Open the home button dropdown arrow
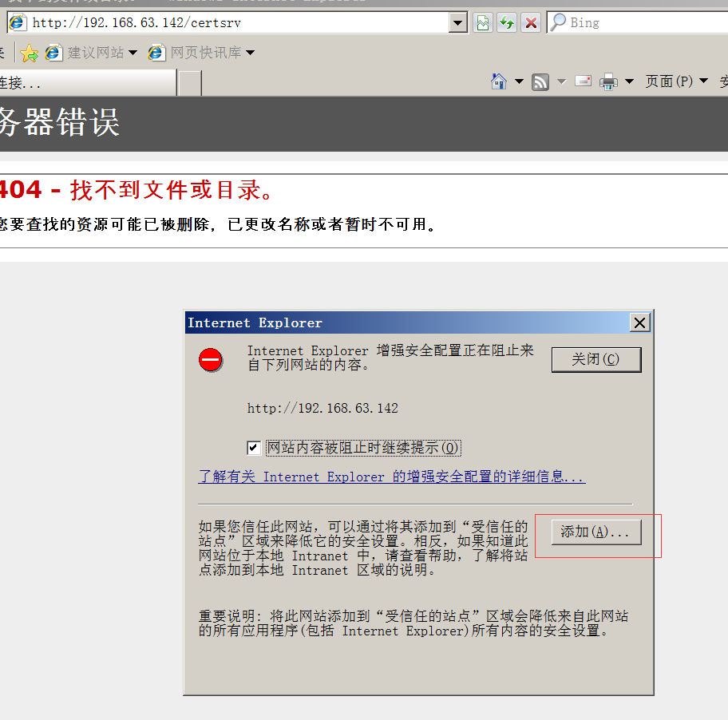Screen dimensions: 728x720 pos(519,81)
